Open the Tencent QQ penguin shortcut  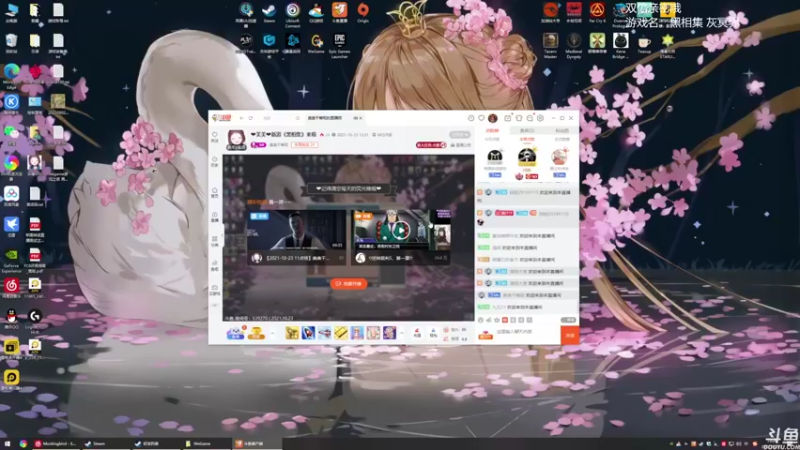[11, 319]
